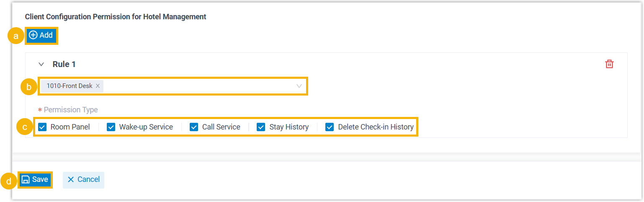Click the yellow step marker labeled a
Viewport: 644px width, 202px height.
tap(16, 36)
